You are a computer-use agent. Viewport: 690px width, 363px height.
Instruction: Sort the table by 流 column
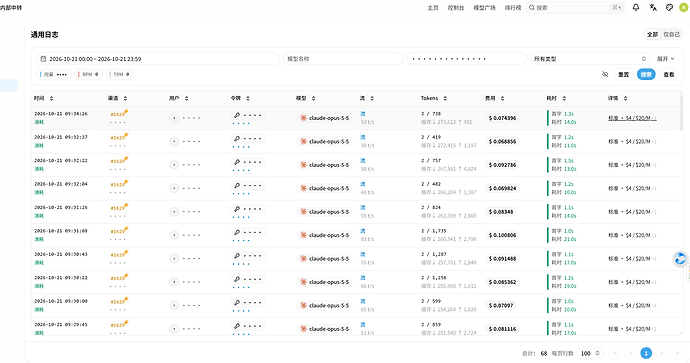point(367,98)
